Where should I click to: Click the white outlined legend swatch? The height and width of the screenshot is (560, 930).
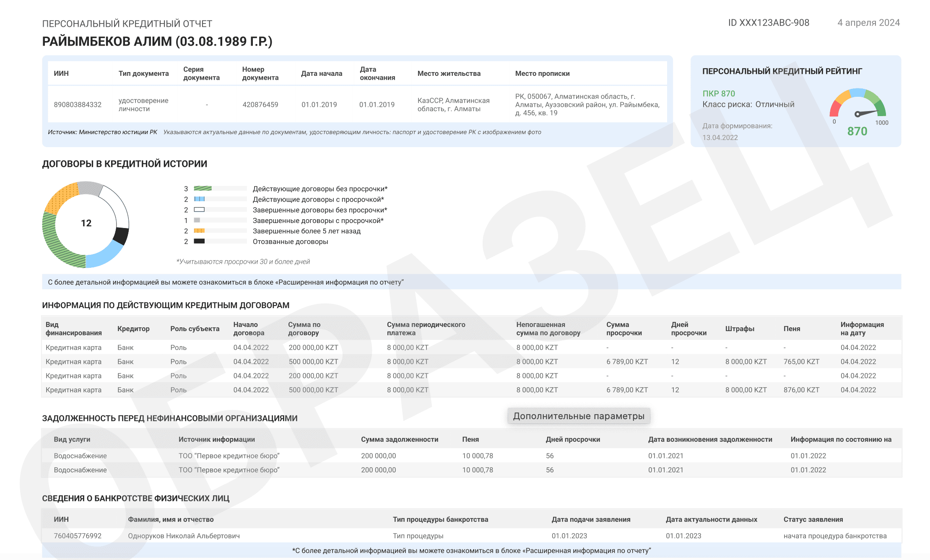coord(199,210)
